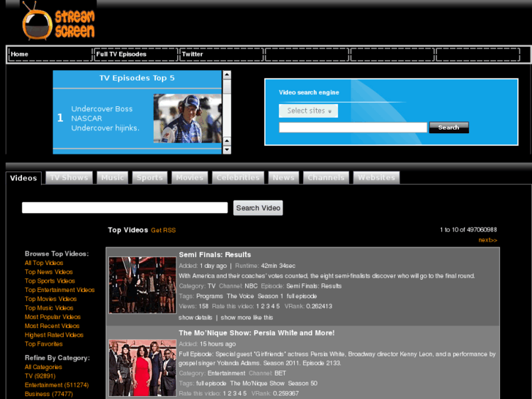Open Semi Finals: Results title link
The image size is (532, 399).
click(214, 255)
